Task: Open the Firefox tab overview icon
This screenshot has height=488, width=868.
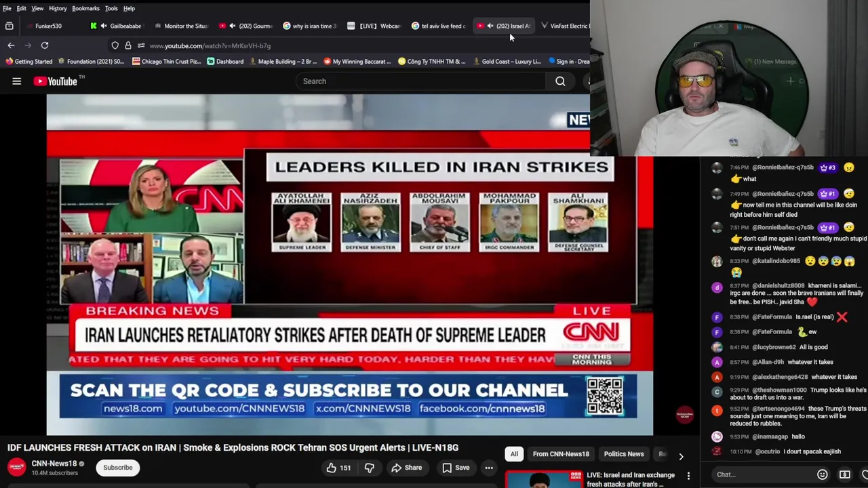Action: 9,26
